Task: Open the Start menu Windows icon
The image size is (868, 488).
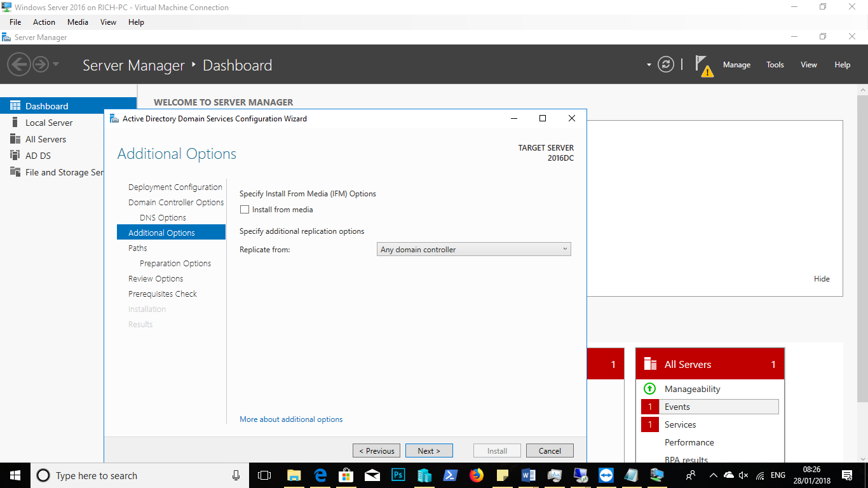Action: (15, 475)
